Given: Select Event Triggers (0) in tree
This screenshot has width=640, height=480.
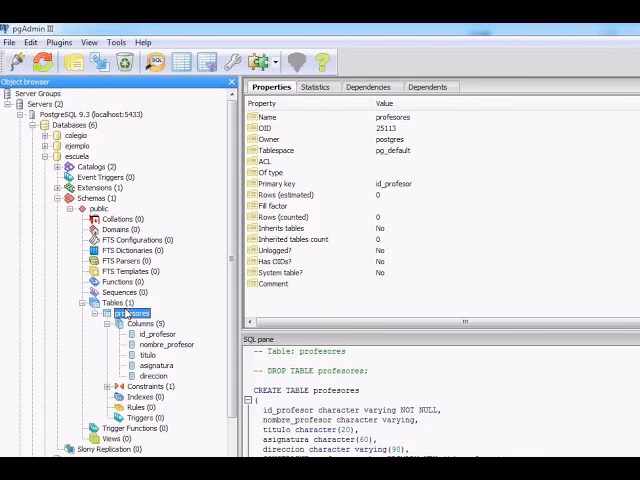Looking at the screenshot, I should 106,177.
